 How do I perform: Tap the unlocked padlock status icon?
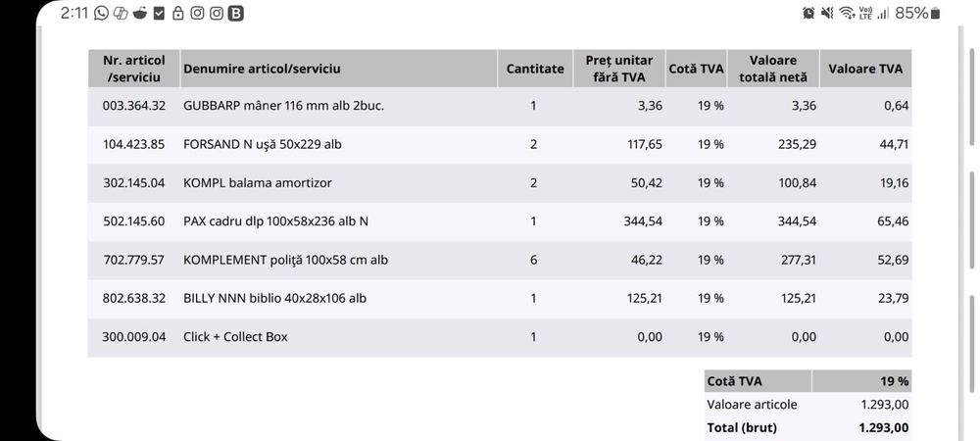coord(177,14)
